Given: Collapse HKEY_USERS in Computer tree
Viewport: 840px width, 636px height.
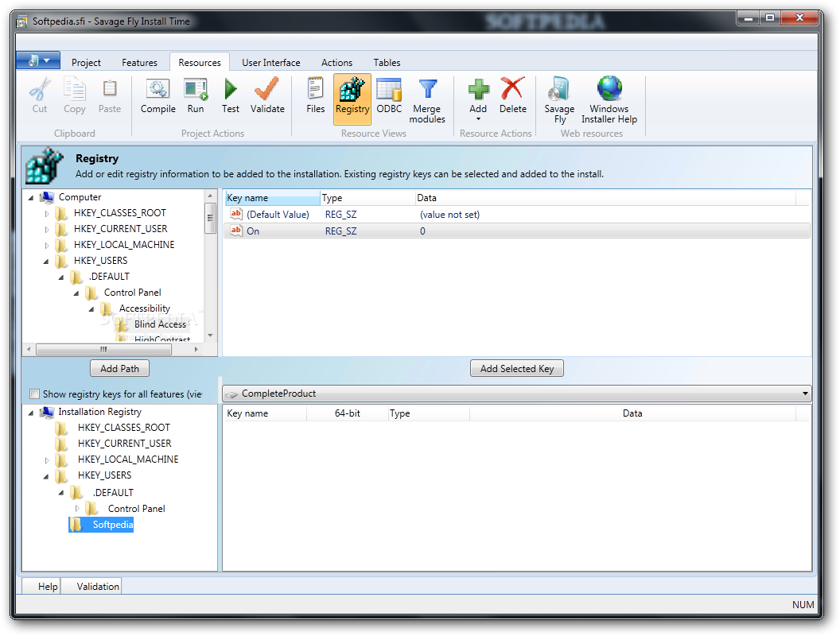Looking at the screenshot, I should [46, 262].
